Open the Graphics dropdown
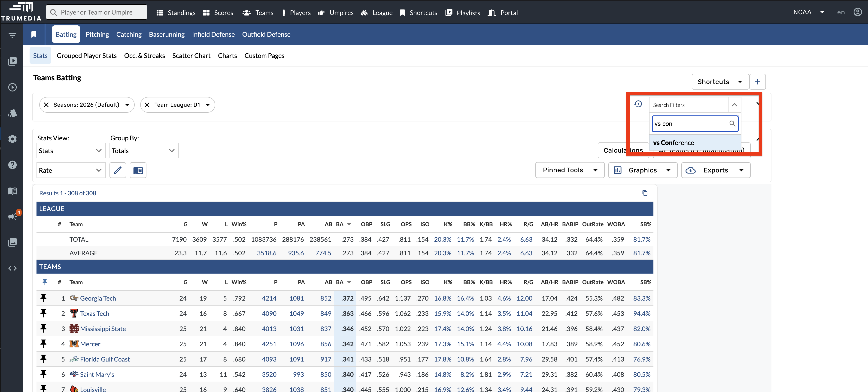The image size is (868, 392). click(x=643, y=170)
